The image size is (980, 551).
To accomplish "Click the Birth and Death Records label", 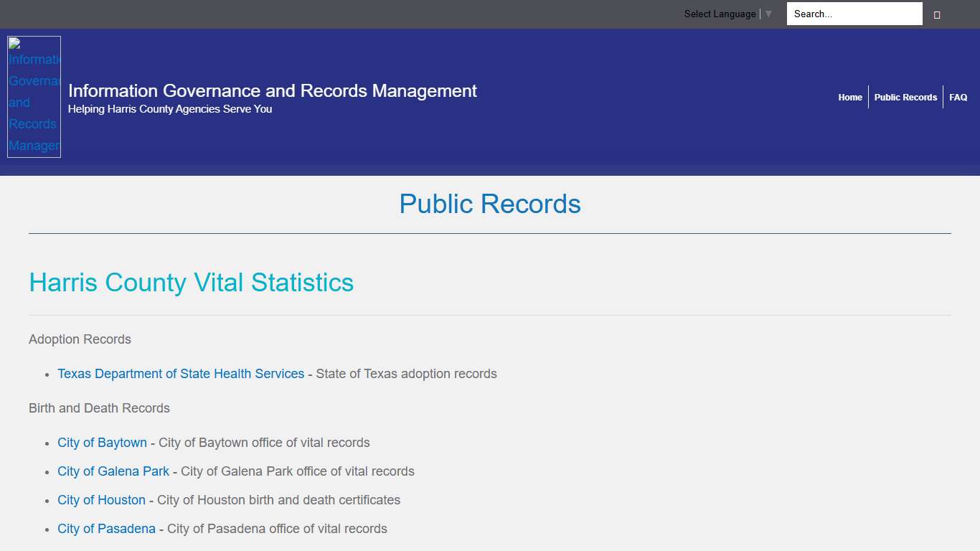I will (99, 408).
